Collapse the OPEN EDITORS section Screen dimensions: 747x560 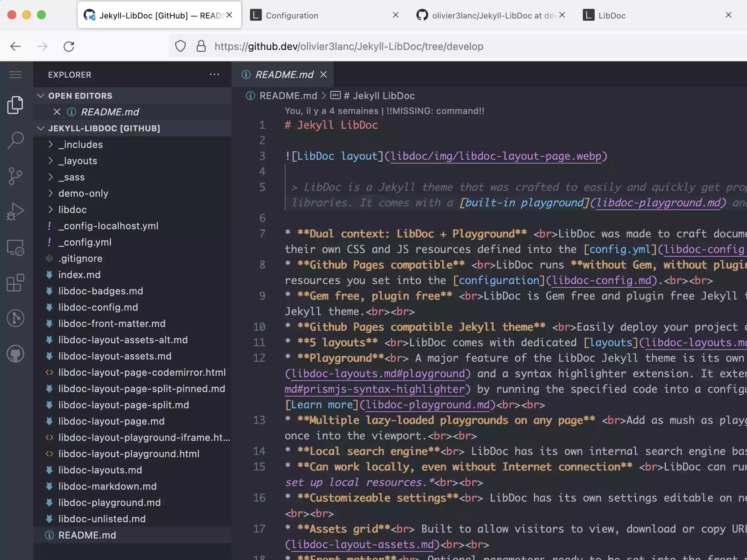(41, 95)
